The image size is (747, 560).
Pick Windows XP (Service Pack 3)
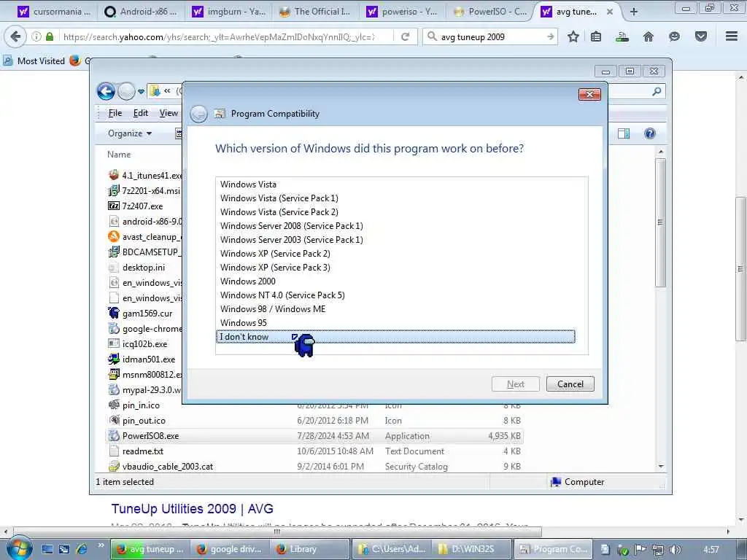pyautogui.click(x=275, y=267)
